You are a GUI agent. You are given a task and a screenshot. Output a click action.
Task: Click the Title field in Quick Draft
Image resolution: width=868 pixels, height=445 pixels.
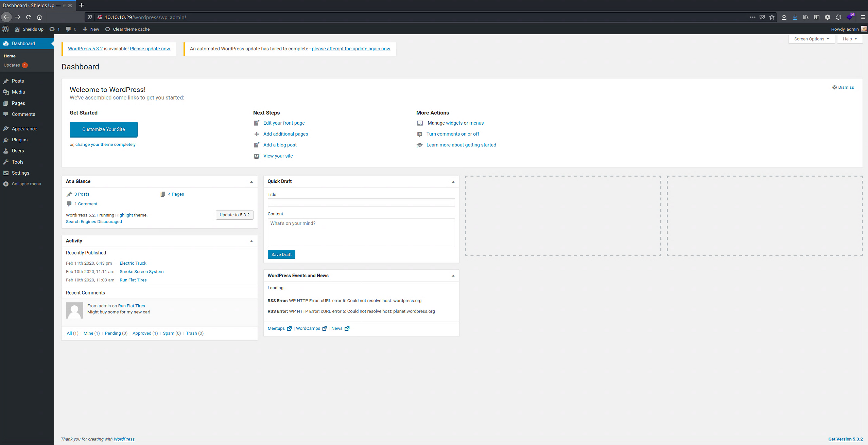[361, 202]
